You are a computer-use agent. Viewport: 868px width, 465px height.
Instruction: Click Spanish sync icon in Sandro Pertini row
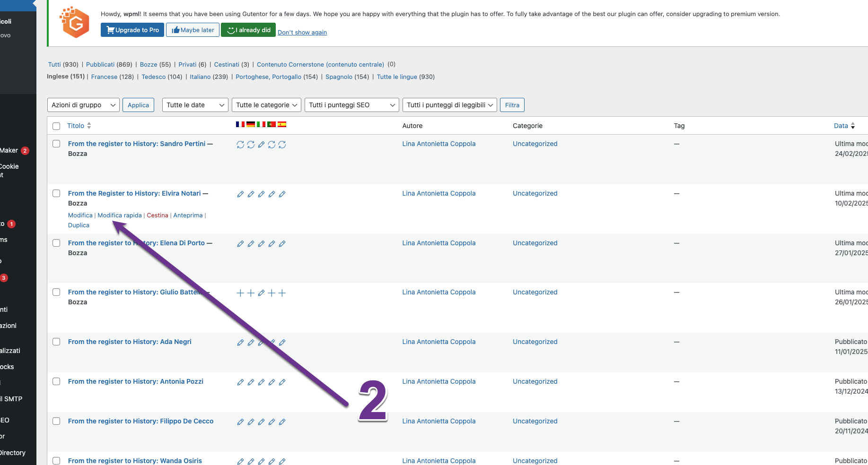click(x=282, y=145)
